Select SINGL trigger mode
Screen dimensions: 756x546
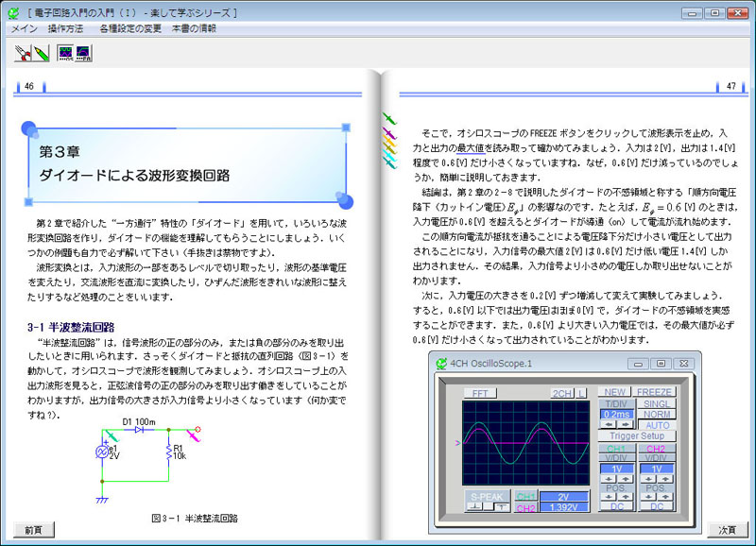[x=657, y=403]
